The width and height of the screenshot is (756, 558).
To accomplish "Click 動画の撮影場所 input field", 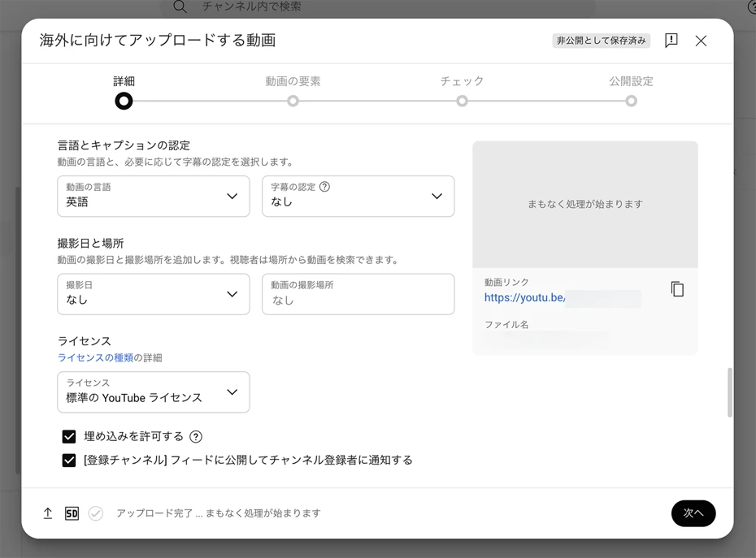I will pos(358,294).
